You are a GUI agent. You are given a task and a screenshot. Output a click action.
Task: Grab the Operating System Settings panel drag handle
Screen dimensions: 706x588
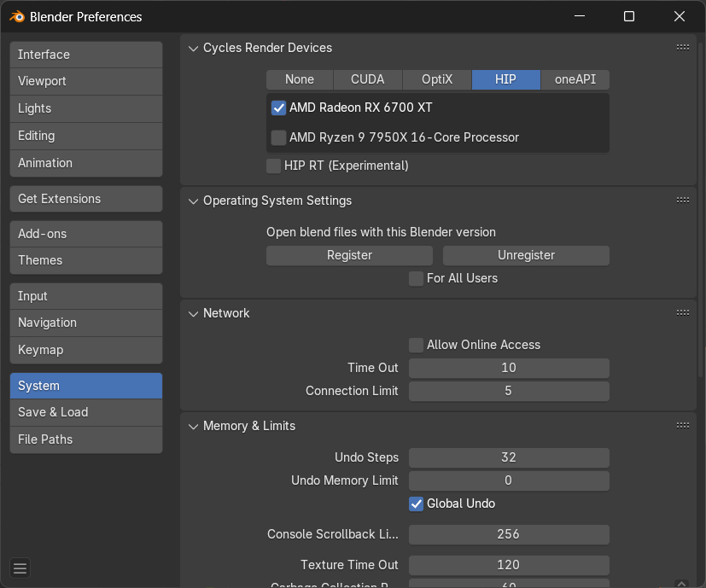tap(683, 200)
